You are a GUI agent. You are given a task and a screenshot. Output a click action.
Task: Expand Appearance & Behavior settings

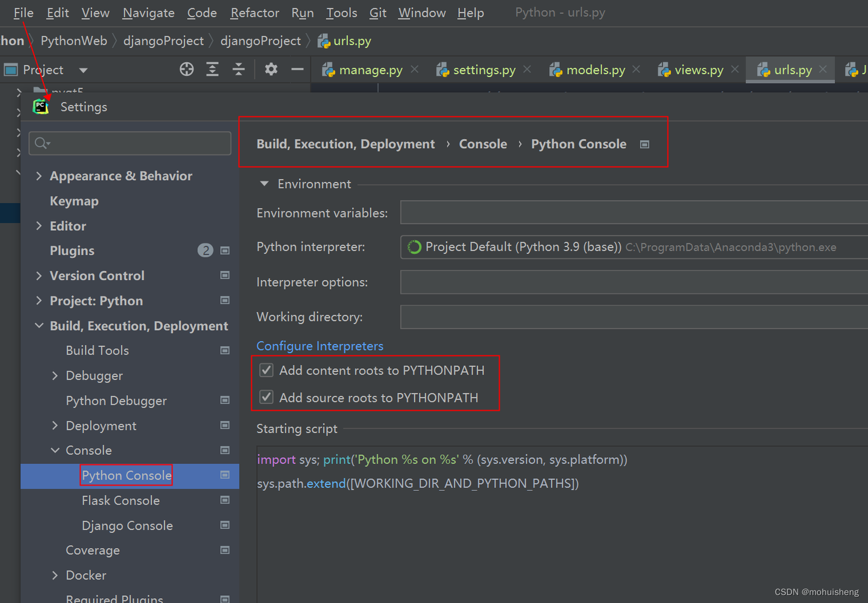tap(39, 176)
